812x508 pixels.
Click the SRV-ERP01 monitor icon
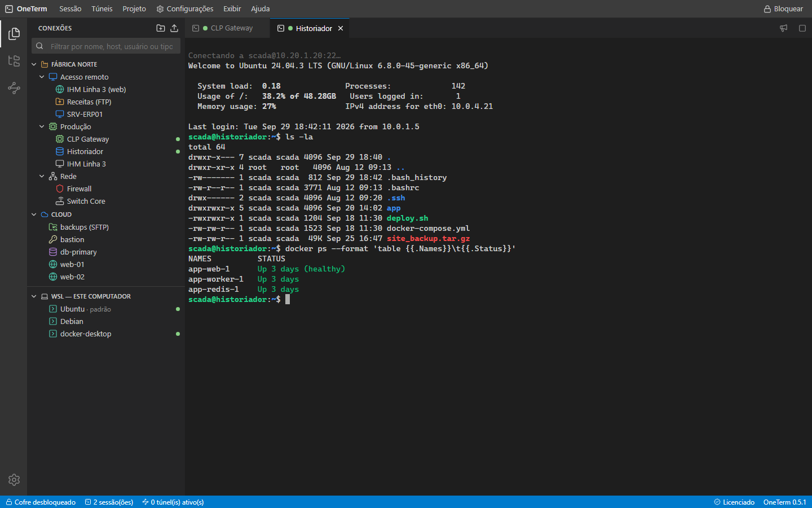coord(60,114)
